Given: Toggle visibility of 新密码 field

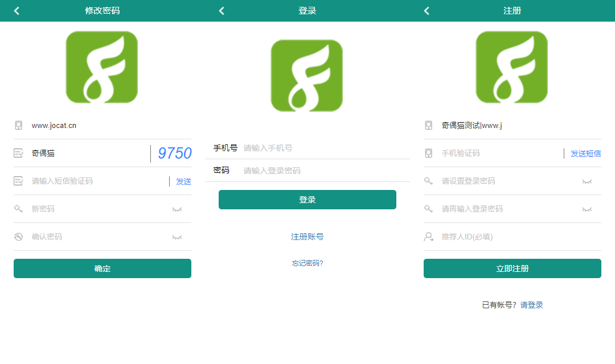Looking at the screenshot, I should pyautogui.click(x=177, y=210).
